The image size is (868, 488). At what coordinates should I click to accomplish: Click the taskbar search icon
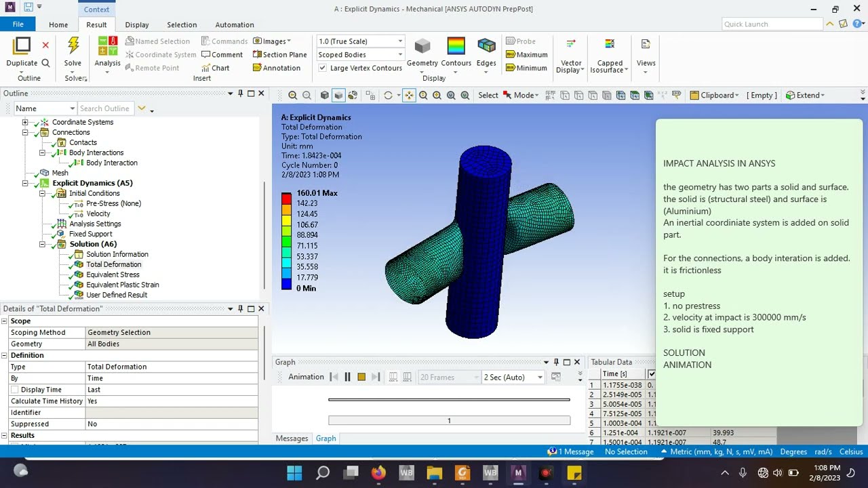(323, 472)
